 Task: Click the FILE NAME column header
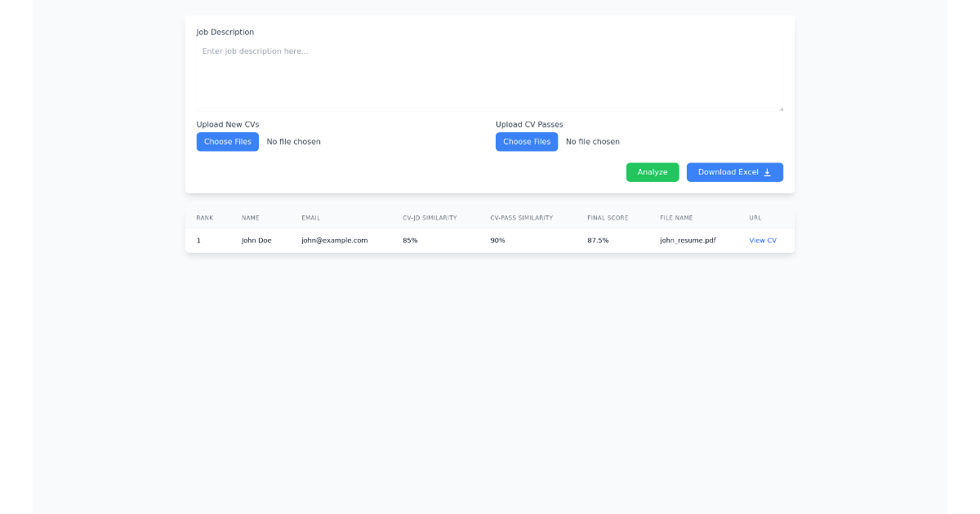[x=676, y=217]
